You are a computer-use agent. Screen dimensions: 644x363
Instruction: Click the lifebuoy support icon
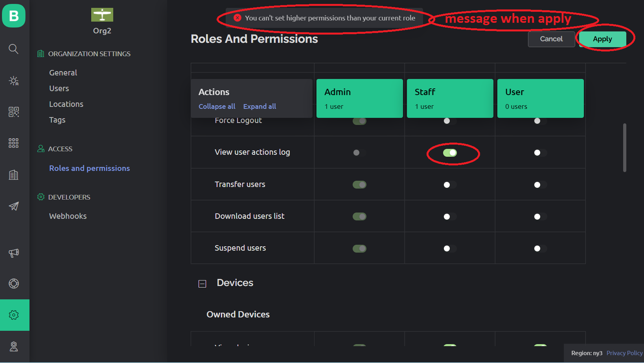14,284
